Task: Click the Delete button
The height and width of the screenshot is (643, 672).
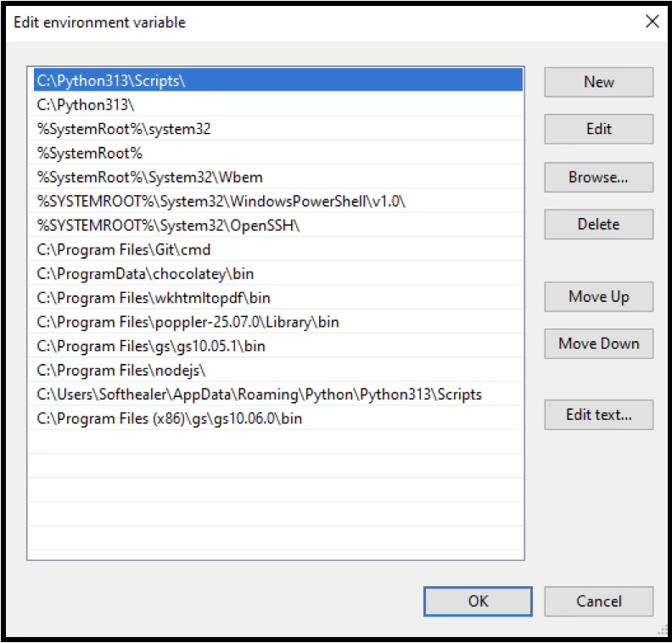Action: coord(598,225)
